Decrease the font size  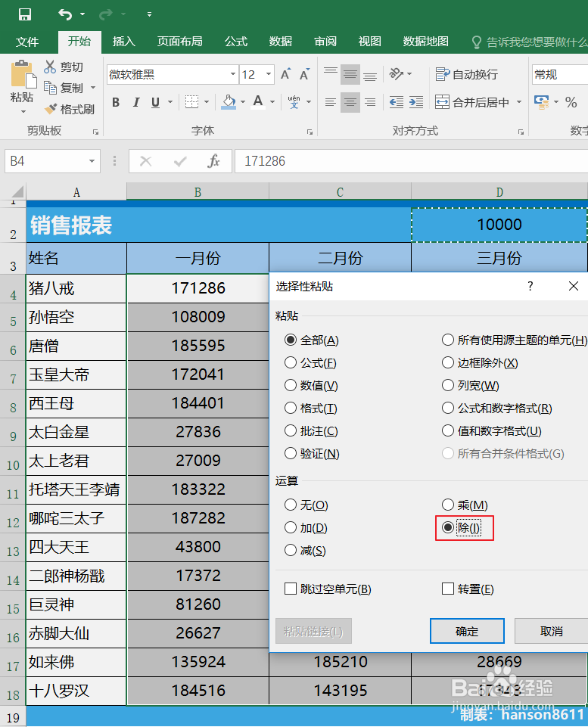coord(304,74)
